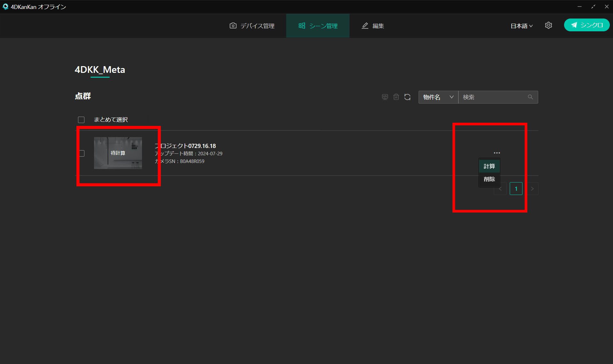Go to page 1 in pagination

click(516, 189)
